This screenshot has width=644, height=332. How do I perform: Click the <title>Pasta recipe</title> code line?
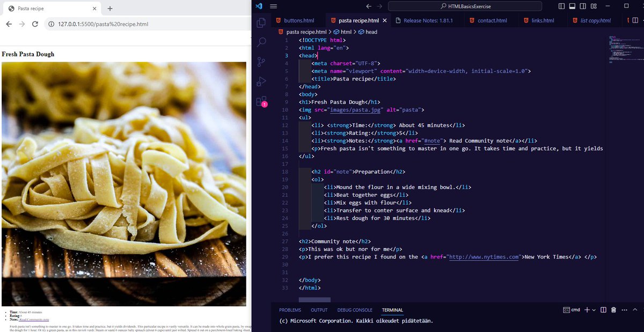pyautogui.click(x=353, y=79)
